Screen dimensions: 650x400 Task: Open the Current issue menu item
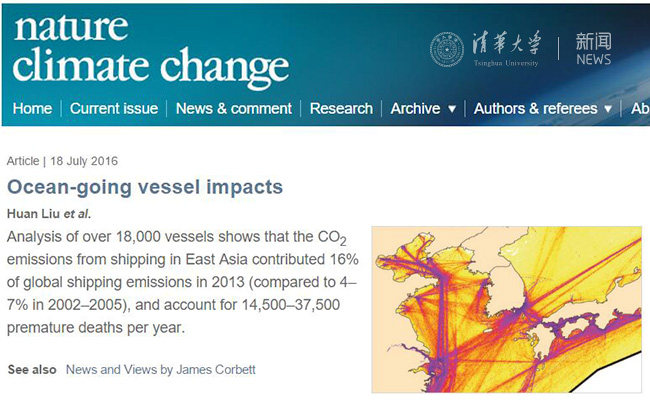click(x=112, y=108)
